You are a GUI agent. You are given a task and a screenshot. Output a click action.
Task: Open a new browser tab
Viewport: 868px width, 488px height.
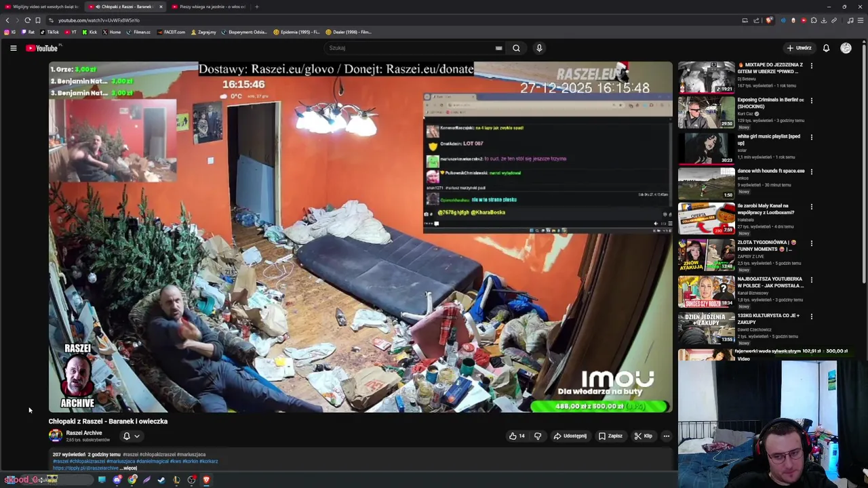(256, 7)
